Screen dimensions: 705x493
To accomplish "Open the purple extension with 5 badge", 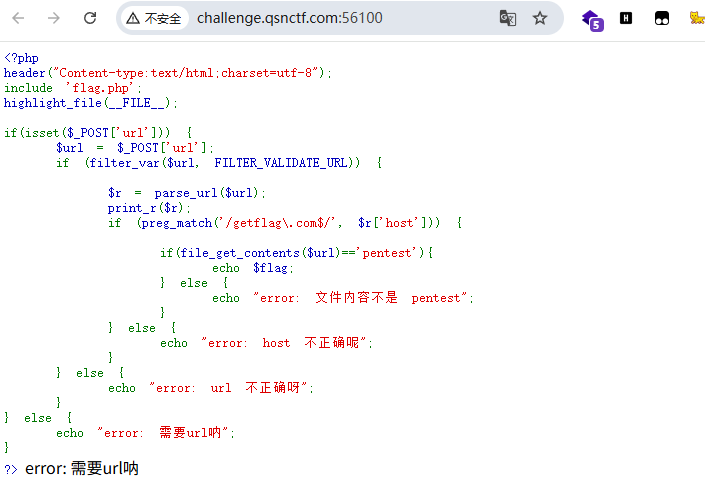I will point(592,19).
